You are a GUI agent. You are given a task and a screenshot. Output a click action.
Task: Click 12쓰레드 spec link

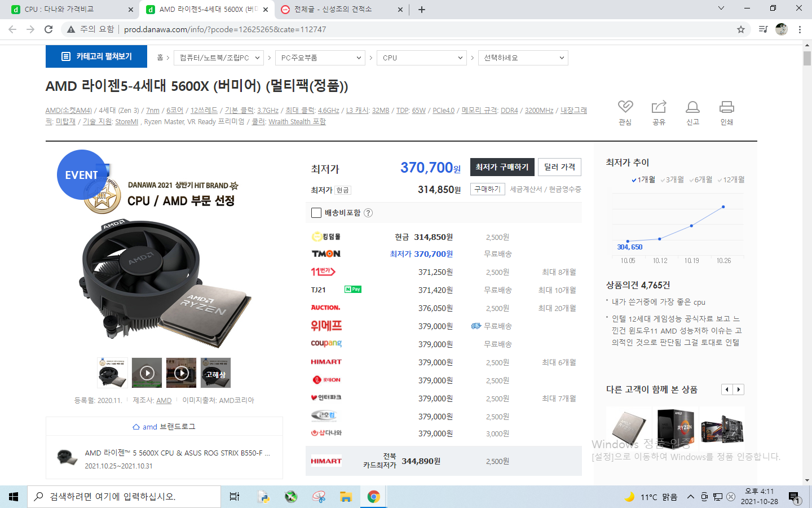coord(204,110)
